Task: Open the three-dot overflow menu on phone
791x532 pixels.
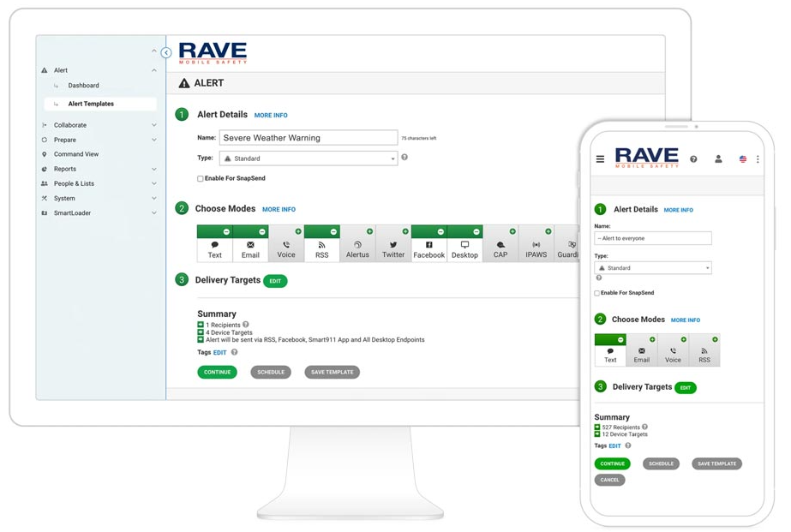Action: point(758,159)
